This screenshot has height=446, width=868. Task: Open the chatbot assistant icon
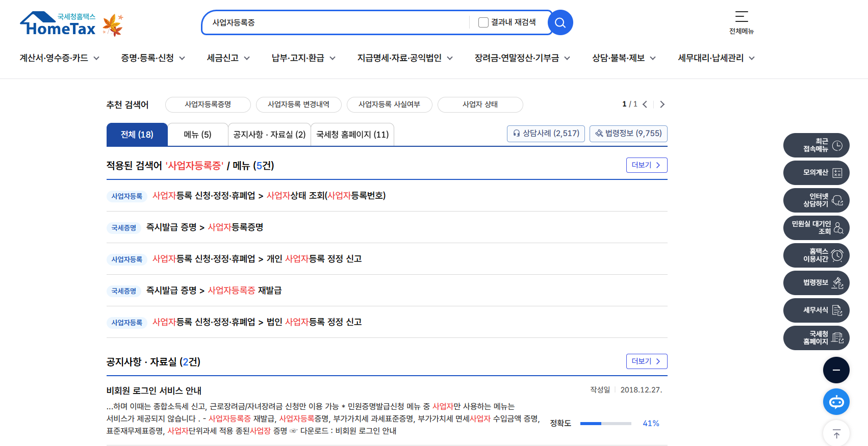[x=836, y=402]
